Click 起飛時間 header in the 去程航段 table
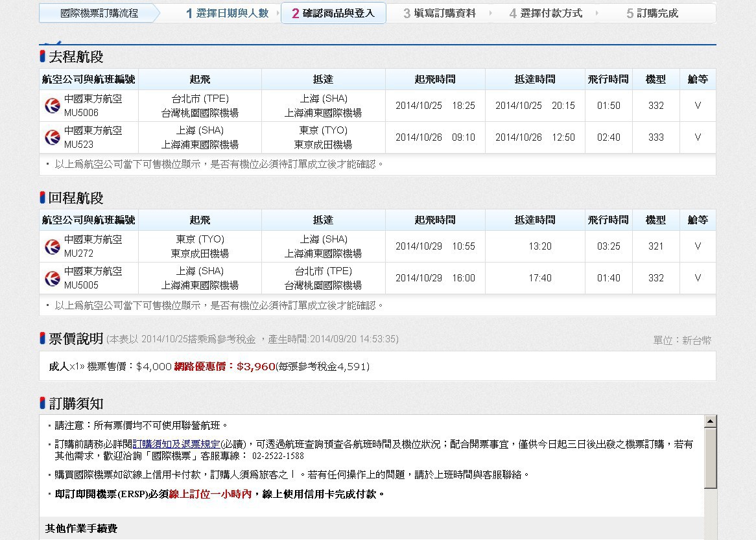Image resolution: width=756 pixels, height=540 pixels. tap(435, 79)
